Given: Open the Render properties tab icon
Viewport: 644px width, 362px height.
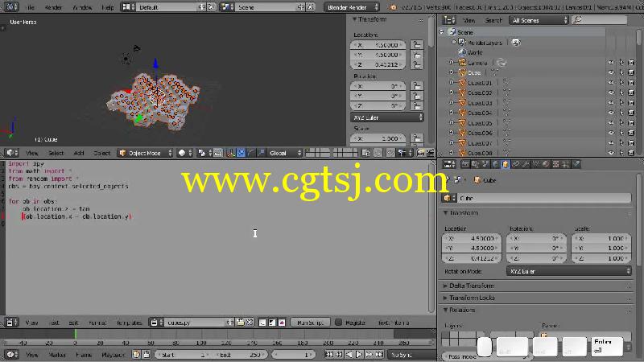Looking at the screenshot, I should click(x=465, y=164).
